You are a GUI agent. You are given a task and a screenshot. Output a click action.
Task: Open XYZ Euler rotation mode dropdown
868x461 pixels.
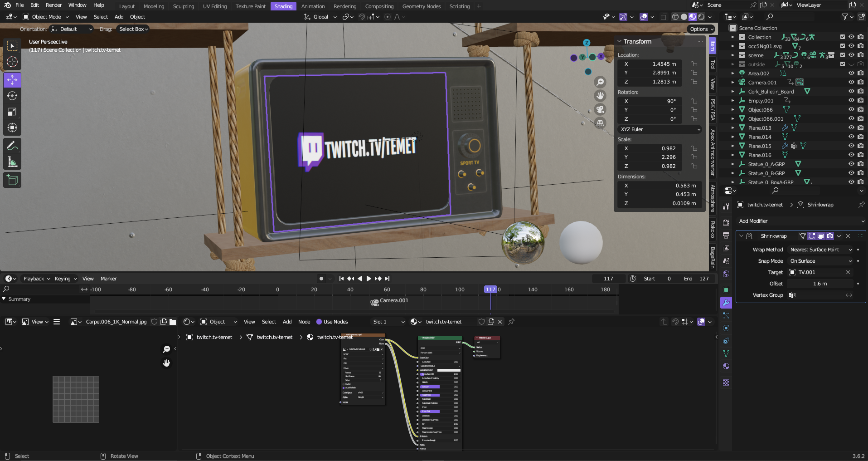pyautogui.click(x=659, y=129)
